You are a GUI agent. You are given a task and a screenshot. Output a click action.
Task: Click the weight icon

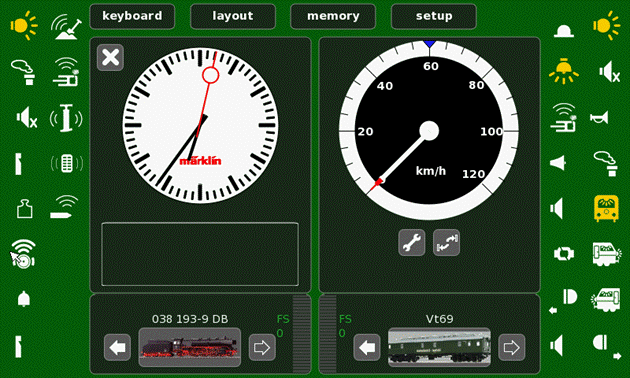point(24,208)
